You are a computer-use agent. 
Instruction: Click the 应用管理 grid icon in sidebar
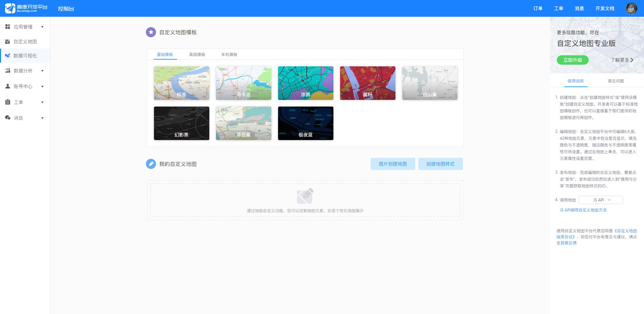click(7, 26)
